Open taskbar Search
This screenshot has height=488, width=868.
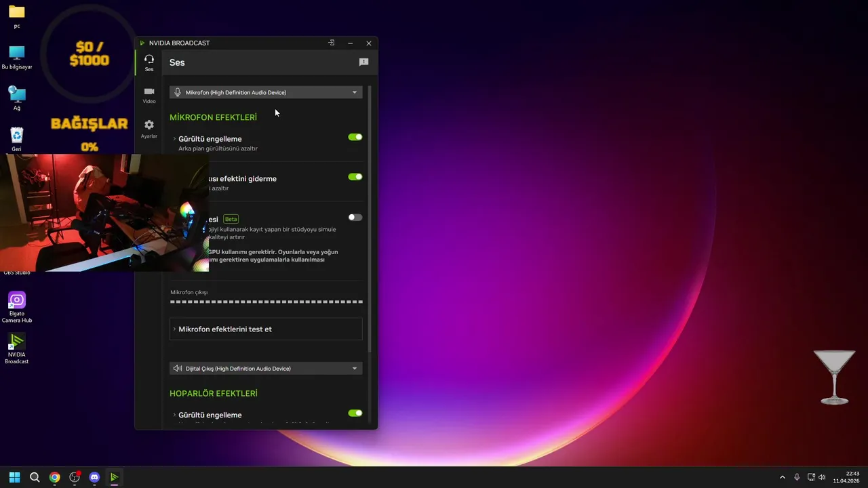pyautogui.click(x=35, y=477)
